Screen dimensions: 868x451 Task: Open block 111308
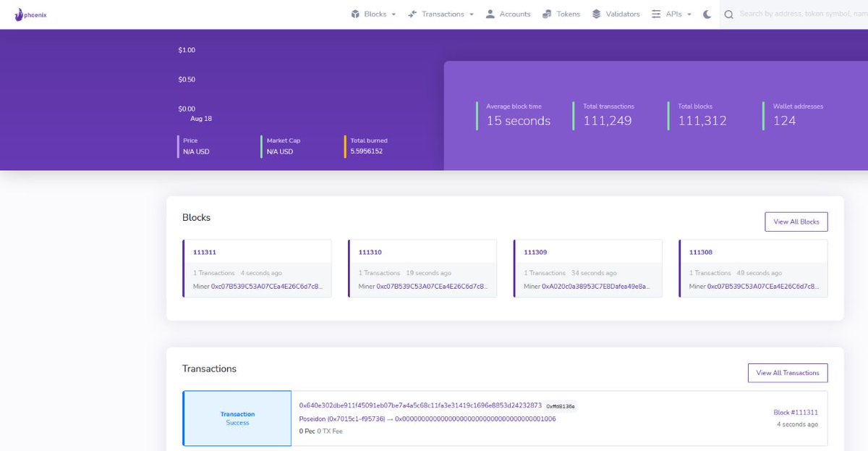coord(701,253)
